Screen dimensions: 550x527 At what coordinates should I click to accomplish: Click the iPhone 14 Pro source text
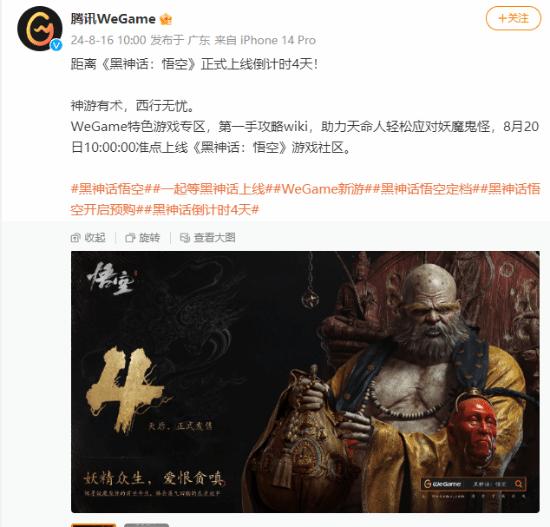pos(278,40)
